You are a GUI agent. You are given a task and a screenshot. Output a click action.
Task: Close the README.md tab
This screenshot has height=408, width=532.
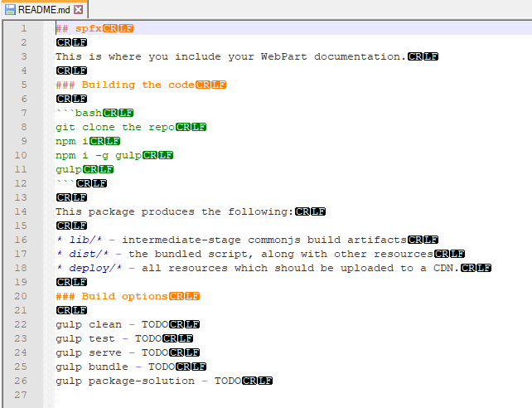pos(79,9)
